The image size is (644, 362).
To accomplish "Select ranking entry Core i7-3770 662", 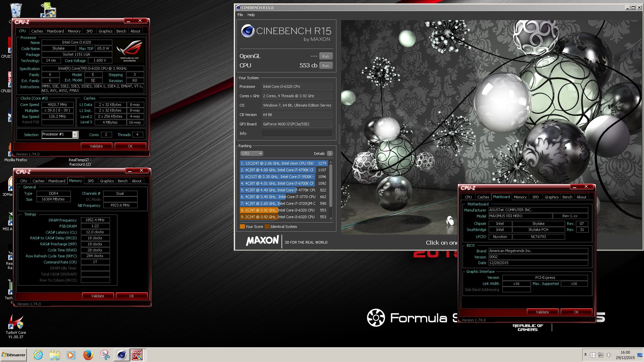I will click(284, 197).
